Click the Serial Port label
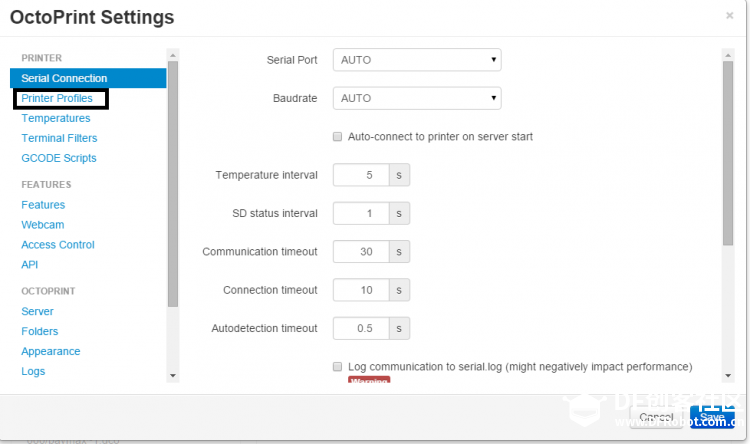Viewport: 750px width, 444px height. click(292, 60)
